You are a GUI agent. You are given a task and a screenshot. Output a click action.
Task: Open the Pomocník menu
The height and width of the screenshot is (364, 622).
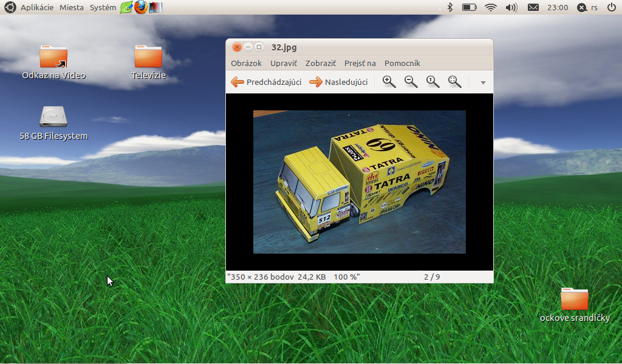(x=402, y=63)
